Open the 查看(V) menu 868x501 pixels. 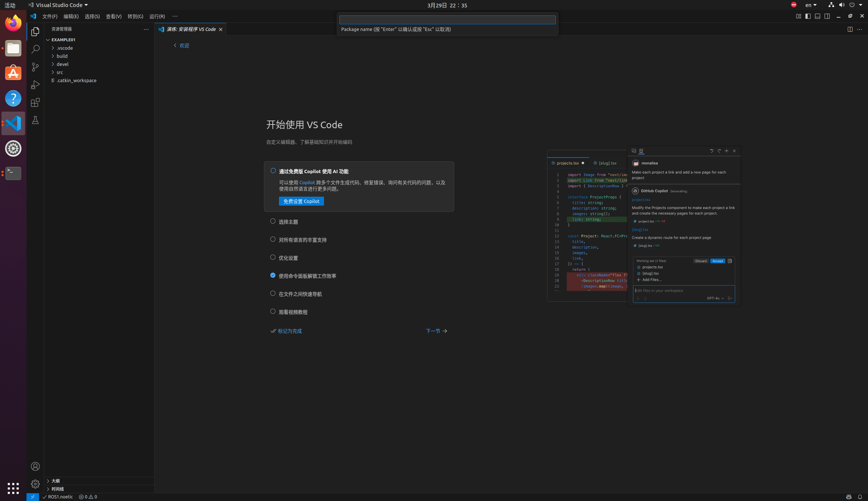click(x=113, y=16)
